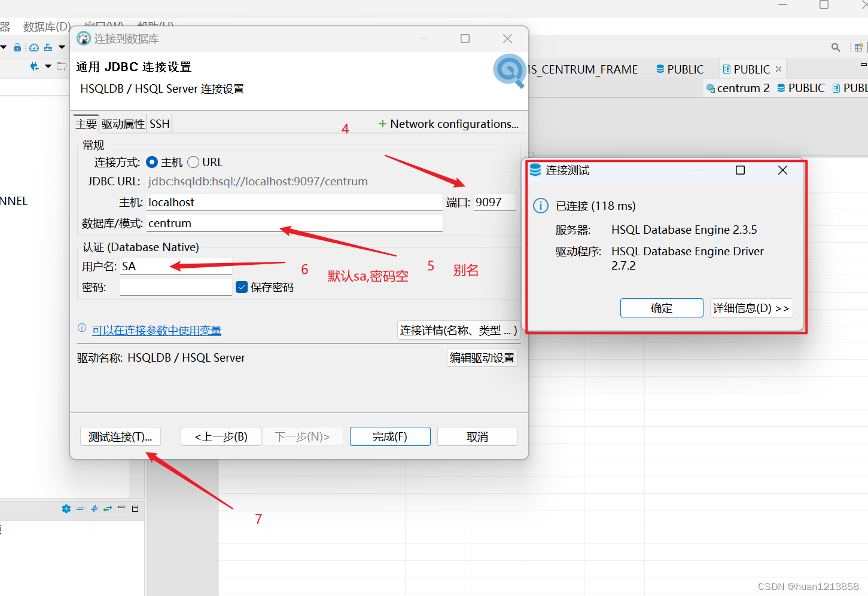Click the centrum 2 connection breadcrumb
868x596 pixels.
tap(738, 88)
